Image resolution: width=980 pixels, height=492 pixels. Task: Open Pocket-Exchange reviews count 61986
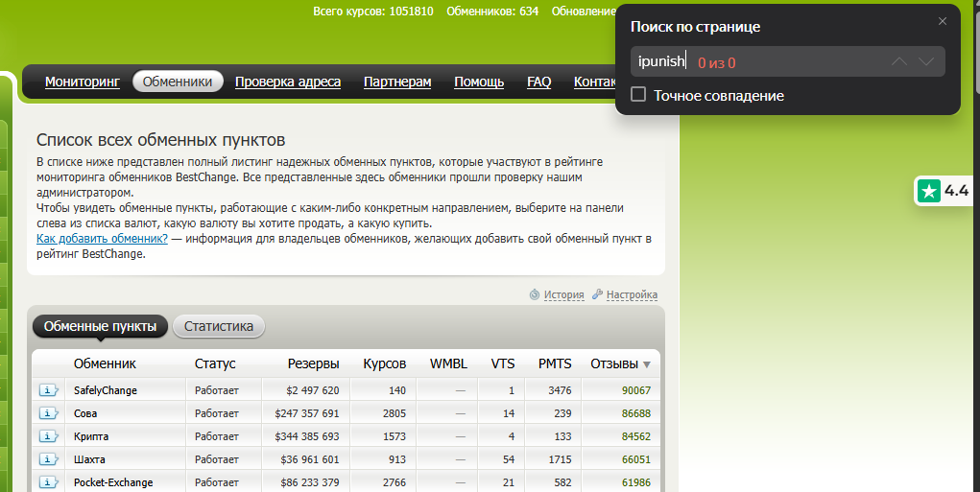tap(636, 482)
